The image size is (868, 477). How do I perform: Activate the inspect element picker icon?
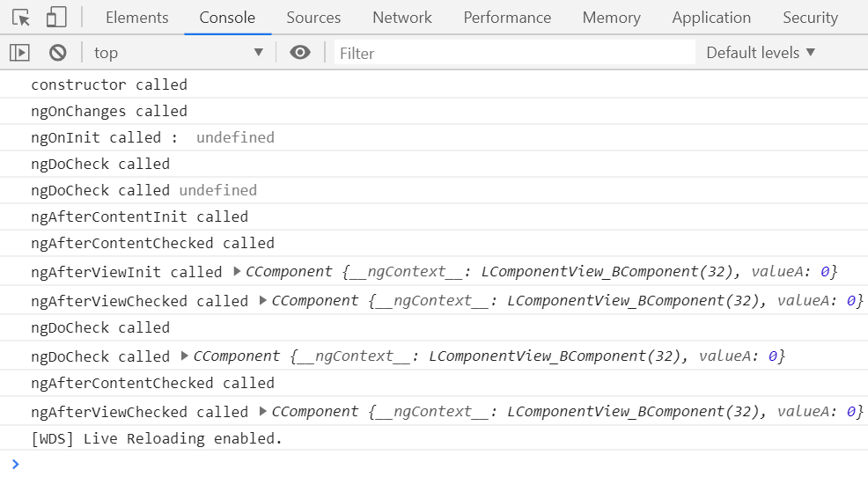click(21, 18)
